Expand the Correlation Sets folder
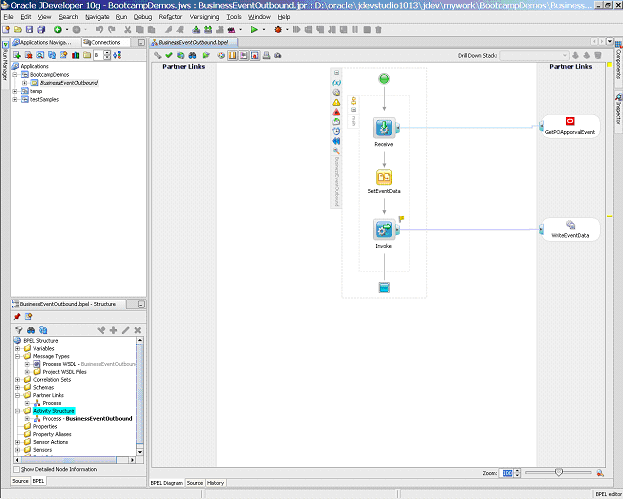 tap(17, 380)
